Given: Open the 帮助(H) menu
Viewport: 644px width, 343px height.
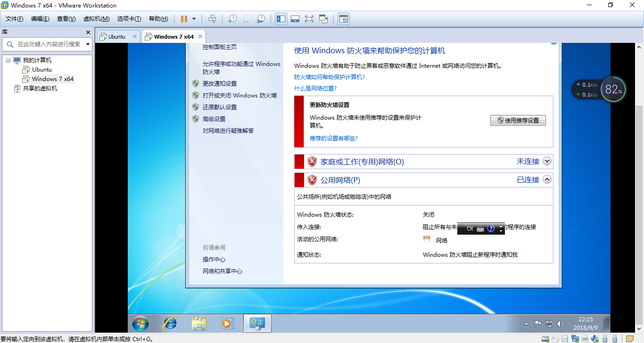Looking at the screenshot, I should [158, 19].
